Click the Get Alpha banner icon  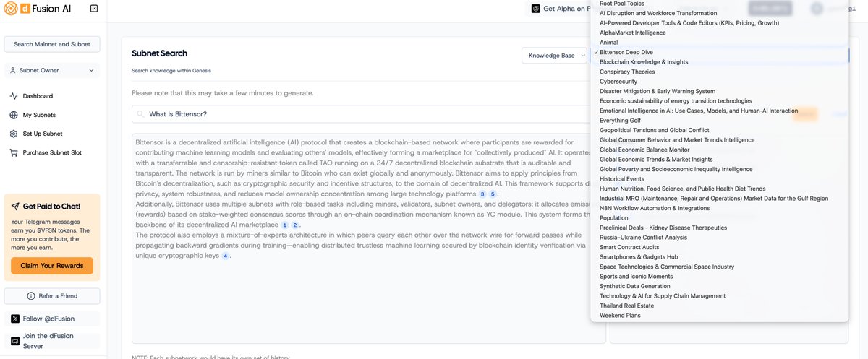click(x=536, y=9)
